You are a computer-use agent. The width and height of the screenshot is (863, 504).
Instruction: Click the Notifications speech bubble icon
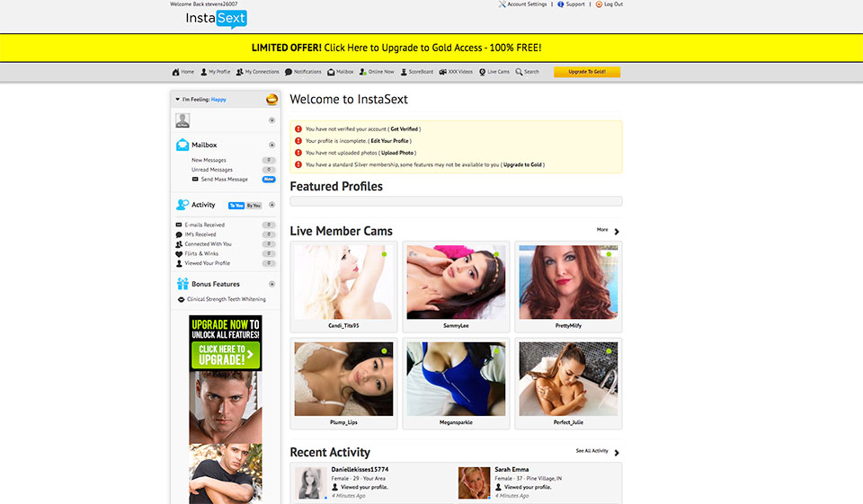pos(289,72)
